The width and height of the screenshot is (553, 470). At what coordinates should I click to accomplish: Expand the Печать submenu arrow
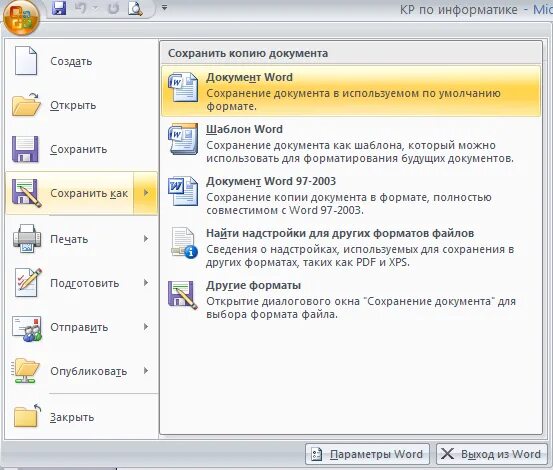point(146,239)
